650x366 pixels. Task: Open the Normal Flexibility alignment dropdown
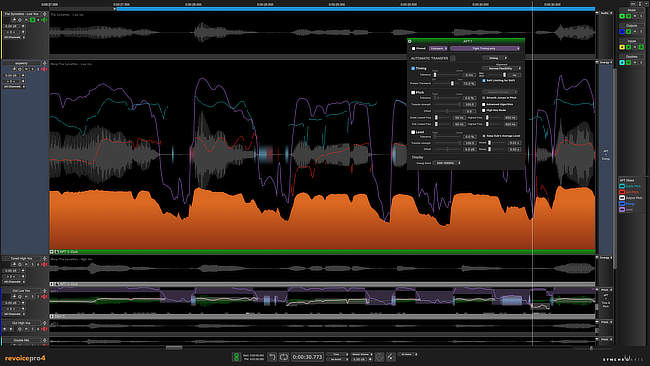[x=502, y=68]
